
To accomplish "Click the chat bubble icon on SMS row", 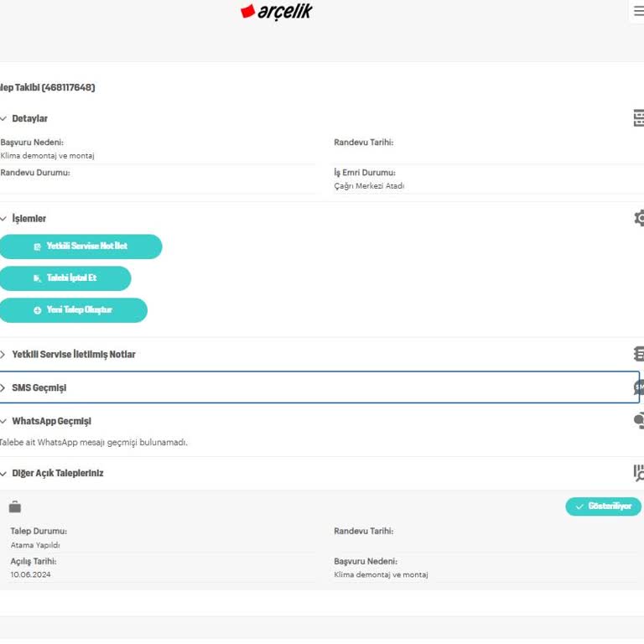I will 638,387.
